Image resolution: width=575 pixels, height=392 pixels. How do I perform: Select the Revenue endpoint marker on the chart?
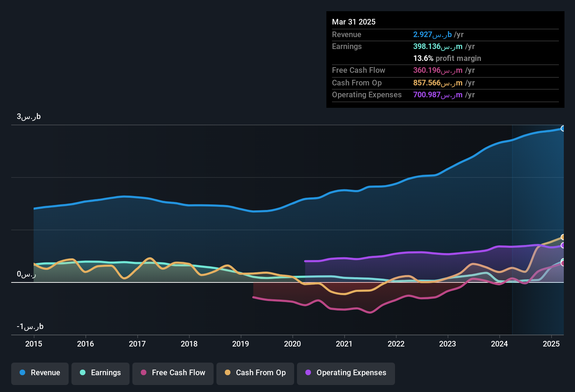(x=563, y=128)
